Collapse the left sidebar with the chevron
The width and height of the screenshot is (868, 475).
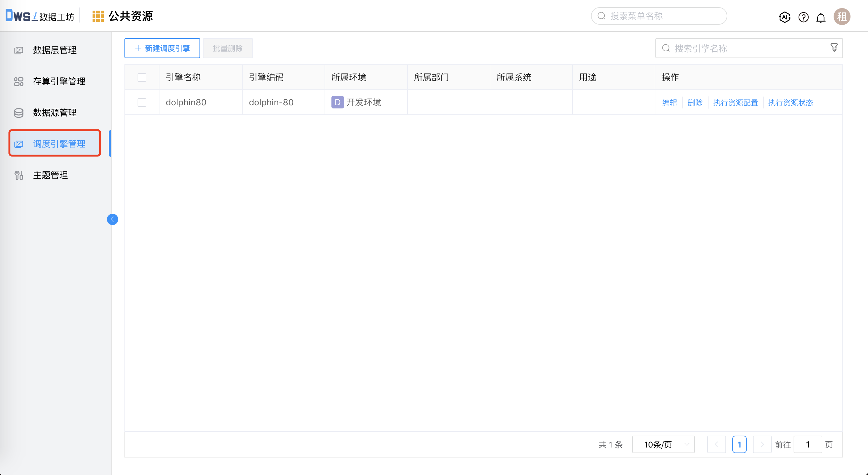[113, 219]
